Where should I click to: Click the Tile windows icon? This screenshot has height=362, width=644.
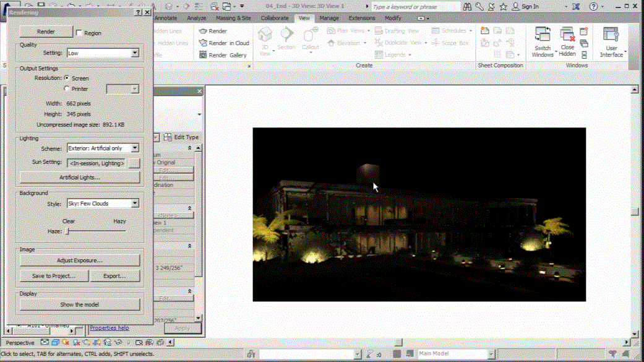pos(584,54)
